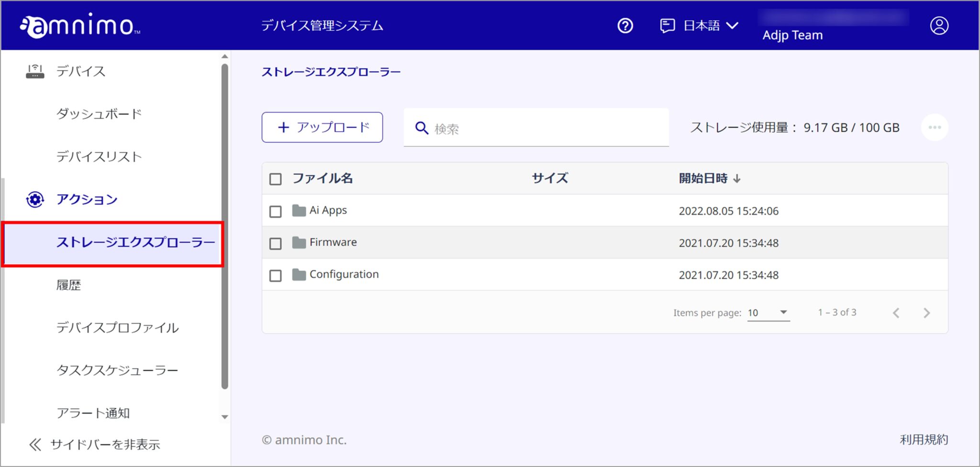This screenshot has height=467, width=980.
Task: Click the user account icon
Action: click(x=938, y=25)
